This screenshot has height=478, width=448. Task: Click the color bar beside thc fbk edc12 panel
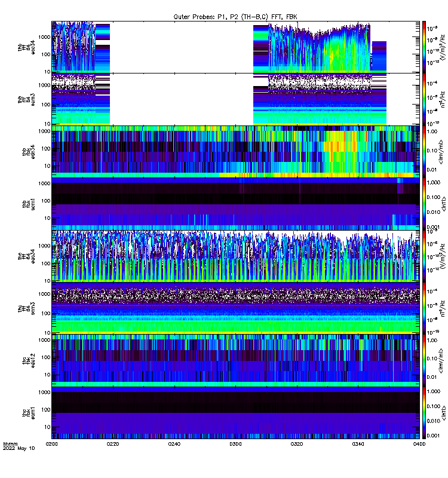click(424, 361)
